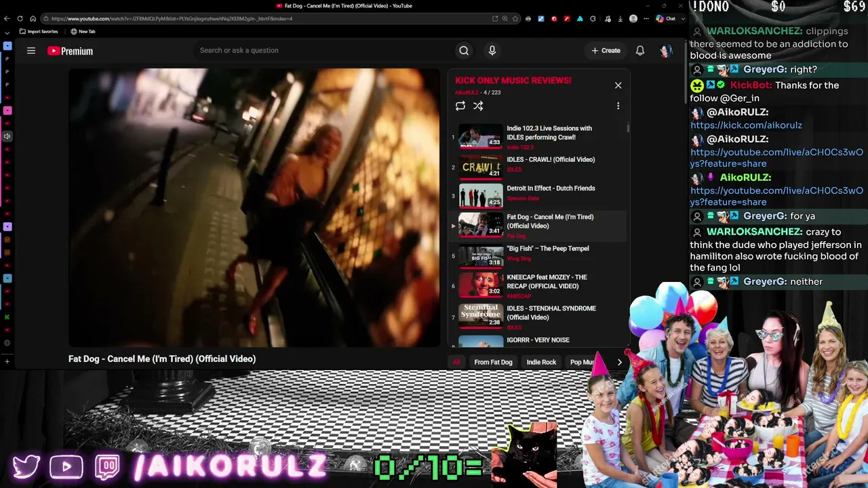Focus the 'Search or ask a question' box
Screen dimensions: 868x488
(324, 50)
